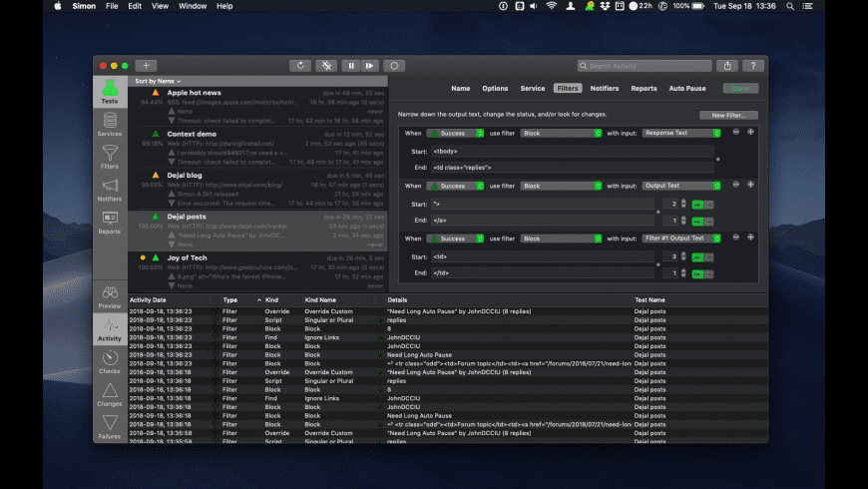Viewport: 868px width, 489px height.
Task: Select the Joy of Tech test
Action: pos(258,271)
